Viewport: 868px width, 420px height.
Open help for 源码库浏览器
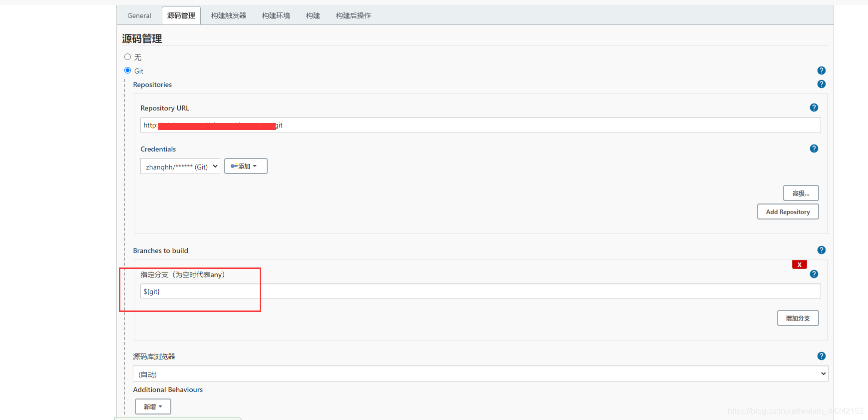pos(821,356)
